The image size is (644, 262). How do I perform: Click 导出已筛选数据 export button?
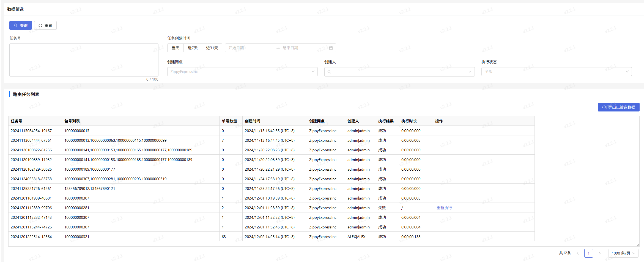coord(618,107)
